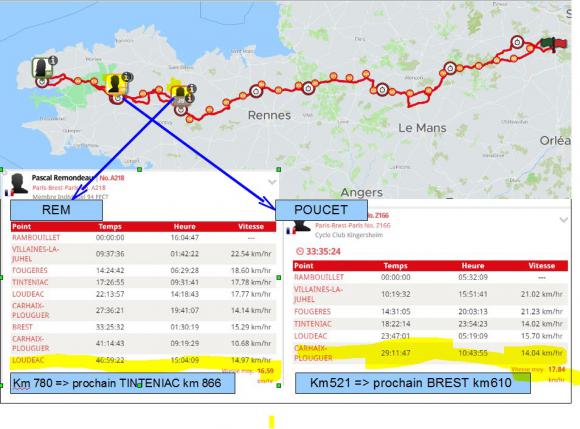Click the Brest checkpoint marker on the route
Image resolution: width=580 pixels, height=429 pixels.
[x=42, y=81]
